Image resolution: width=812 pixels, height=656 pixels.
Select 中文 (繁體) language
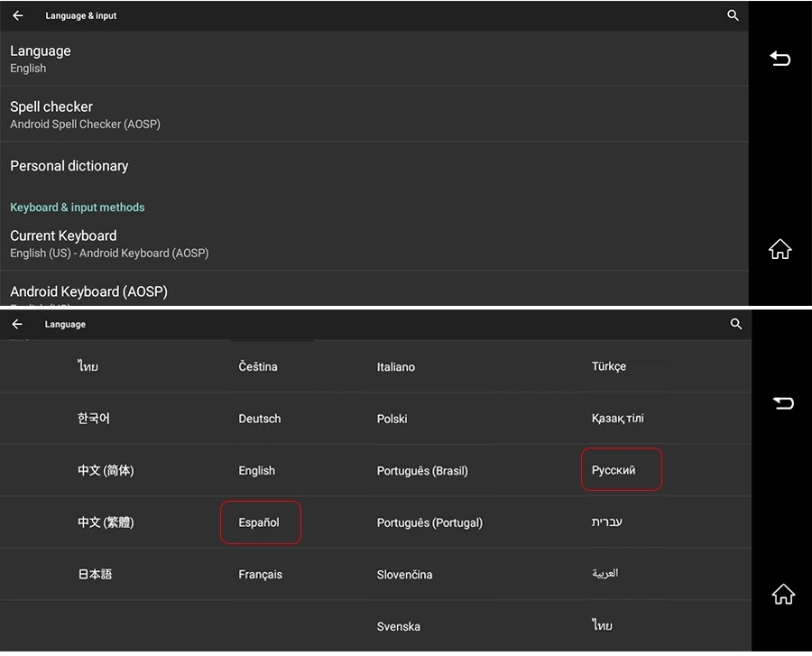(106, 522)
